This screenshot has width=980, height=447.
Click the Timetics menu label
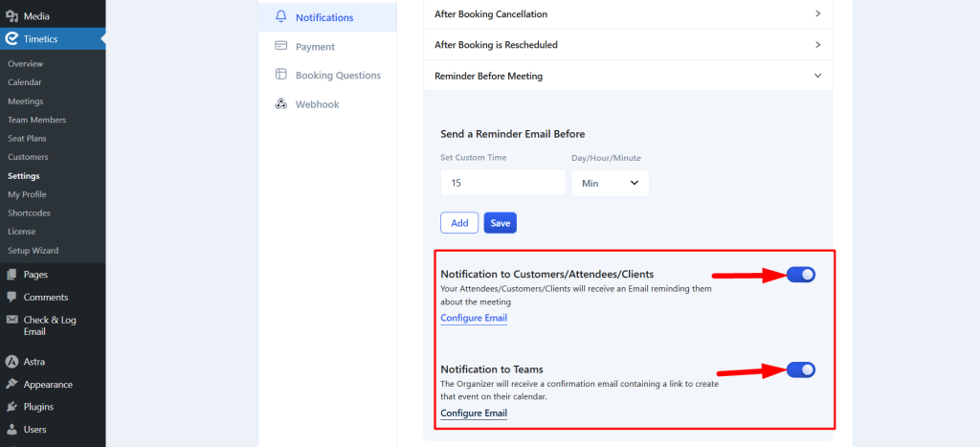click(x=40, y=38)
